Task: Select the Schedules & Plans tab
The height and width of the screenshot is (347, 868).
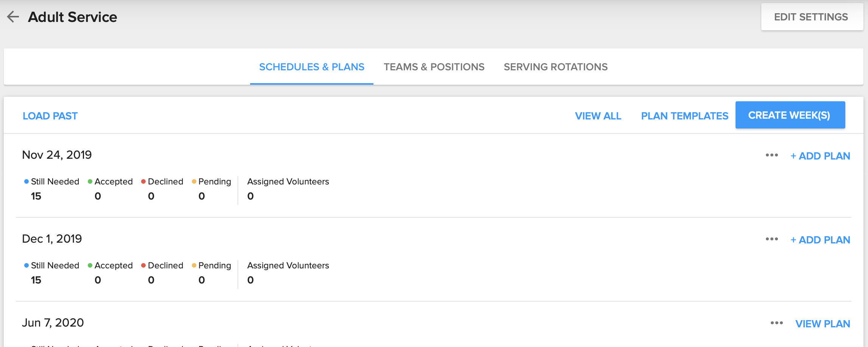Action: 311,67
